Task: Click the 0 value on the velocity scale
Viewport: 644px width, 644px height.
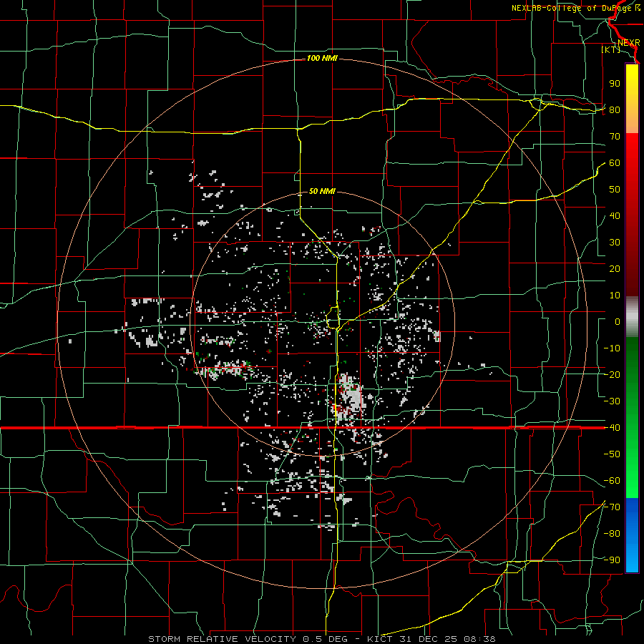Action: 618,322
